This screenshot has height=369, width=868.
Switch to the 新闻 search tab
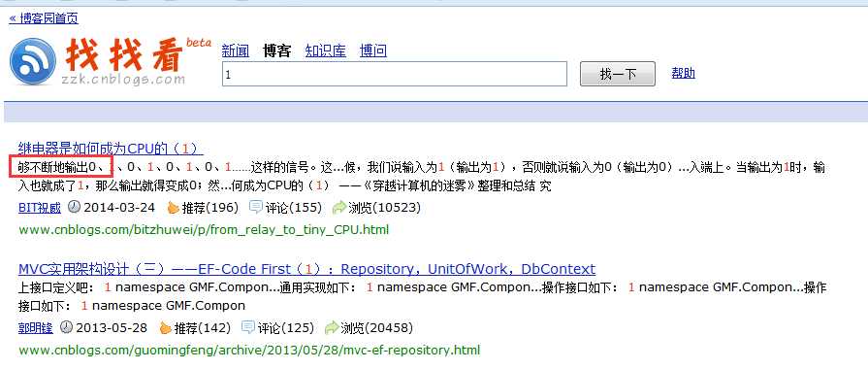coord(236,50)
